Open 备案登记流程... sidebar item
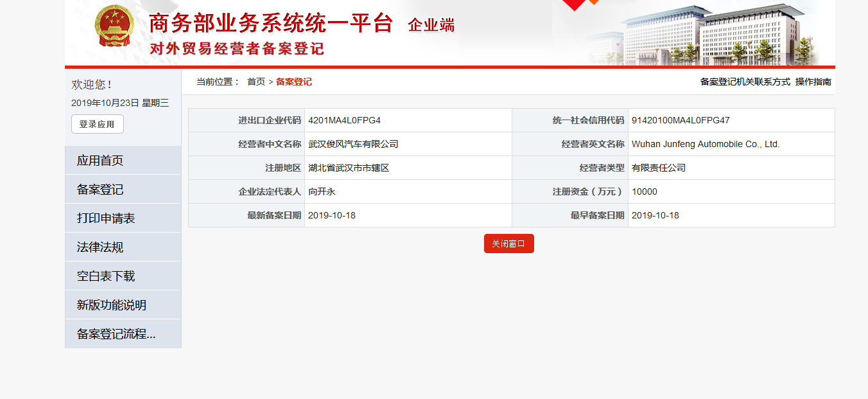This screenshot has width=868, height=399. [123, 334]
